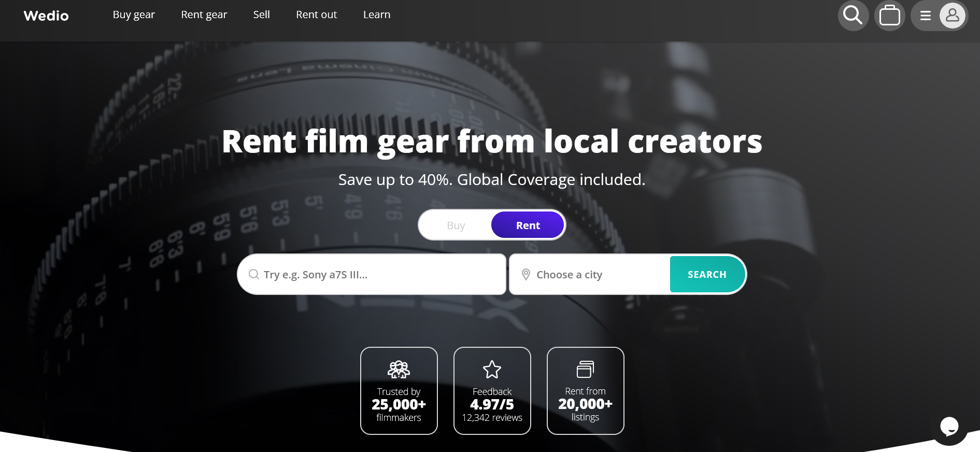This screenshot has width=980, height=452.
Task: Switch the toggle to Rent
Action: coord(528,225)
